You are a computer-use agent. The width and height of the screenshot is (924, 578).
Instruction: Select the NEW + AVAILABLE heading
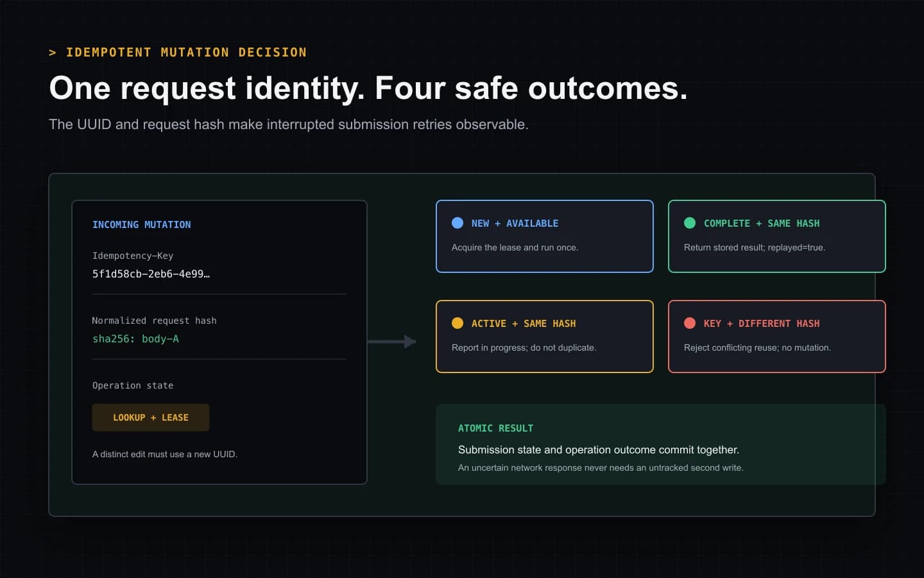(515, 223)
